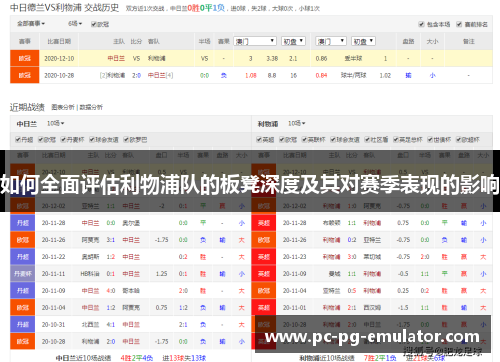Click 英超 badge in 利物浦 20-11-28 row

click(264, 223)
